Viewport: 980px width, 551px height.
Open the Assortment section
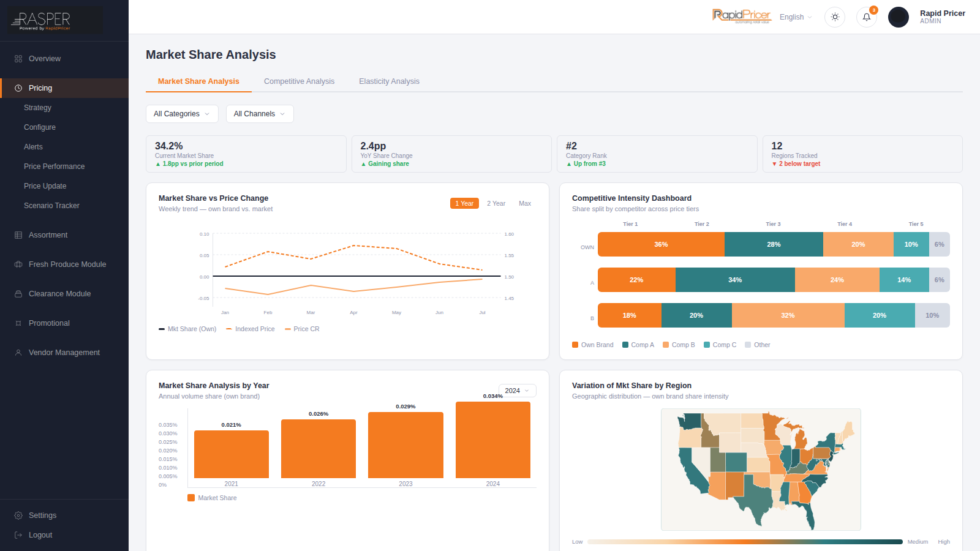click(64, 235)
